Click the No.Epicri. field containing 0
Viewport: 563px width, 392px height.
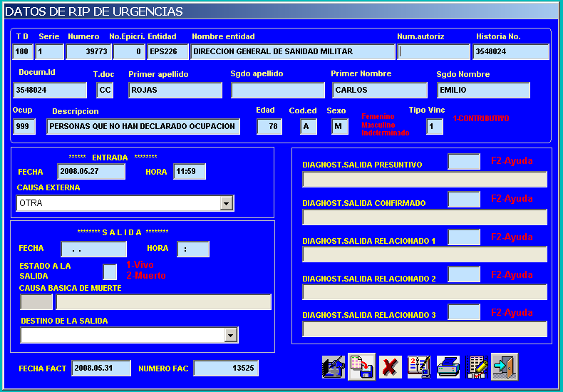click(x=129, y=52)
